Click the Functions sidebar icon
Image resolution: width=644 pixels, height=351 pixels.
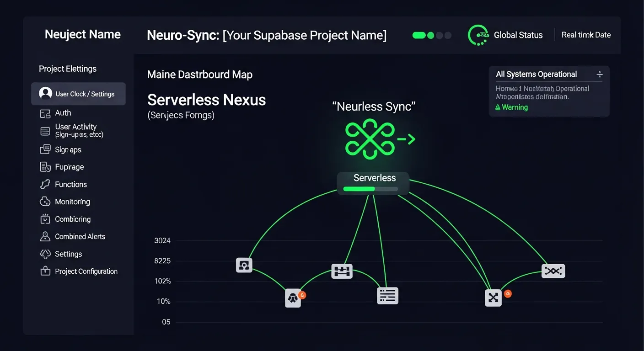(x=45, y=185)
